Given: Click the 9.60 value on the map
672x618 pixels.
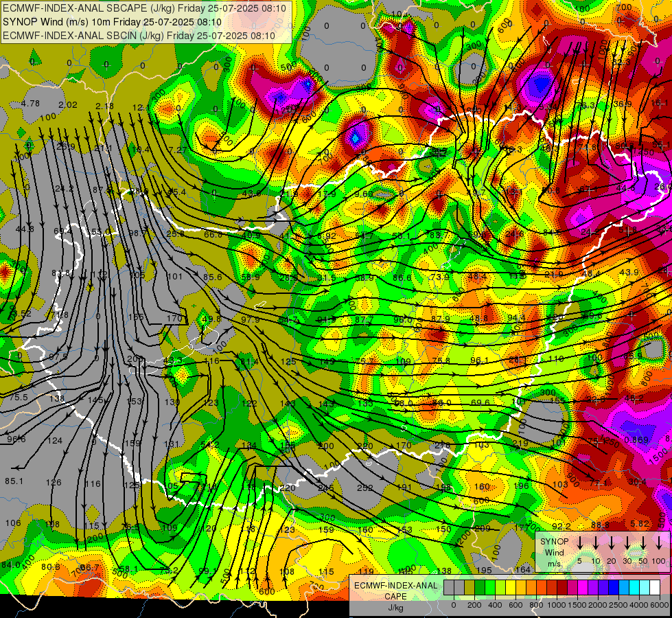Looking at the screenshot, I should tap(364, 194).
